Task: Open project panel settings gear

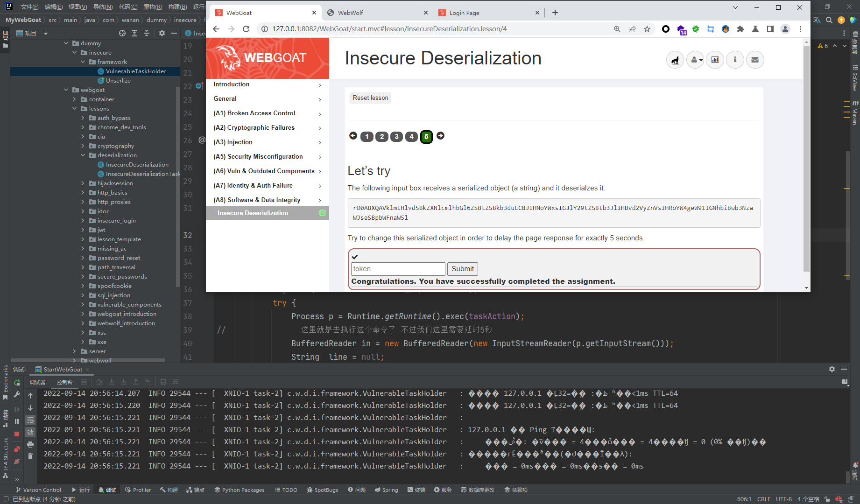Action: (162, 33)
